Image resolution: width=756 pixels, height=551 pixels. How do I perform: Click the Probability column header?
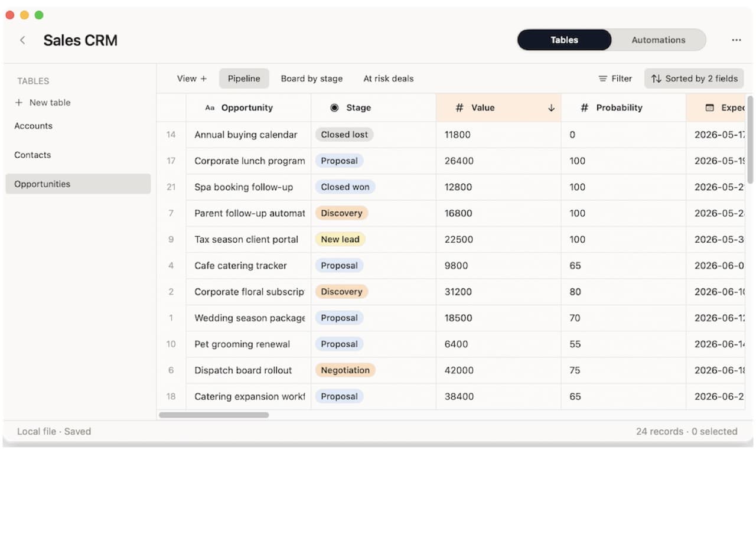coord(624,107)
